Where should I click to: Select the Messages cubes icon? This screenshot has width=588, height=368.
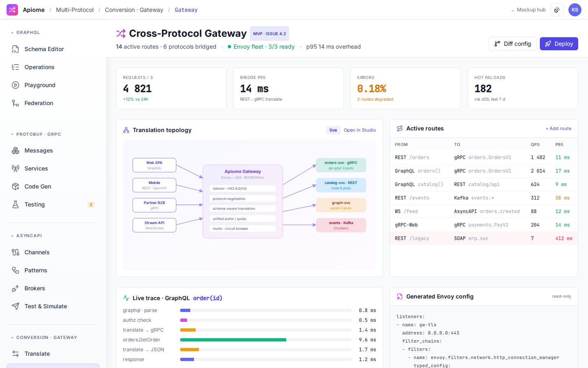pyautogui.click(x=16, y=150)
